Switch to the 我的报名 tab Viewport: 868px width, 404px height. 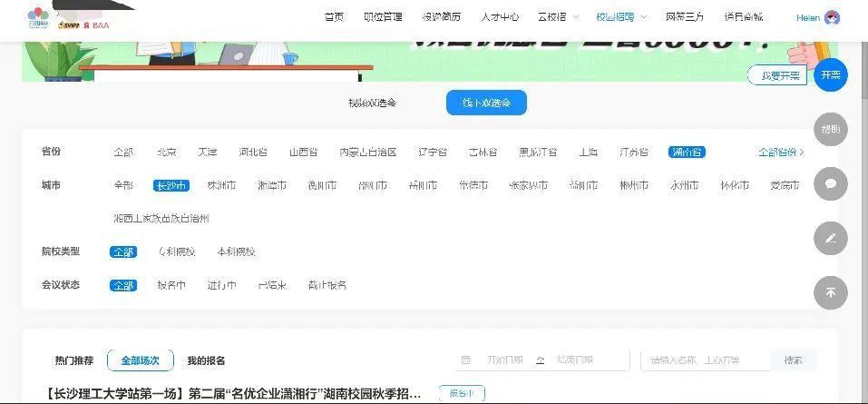[206, 360]
